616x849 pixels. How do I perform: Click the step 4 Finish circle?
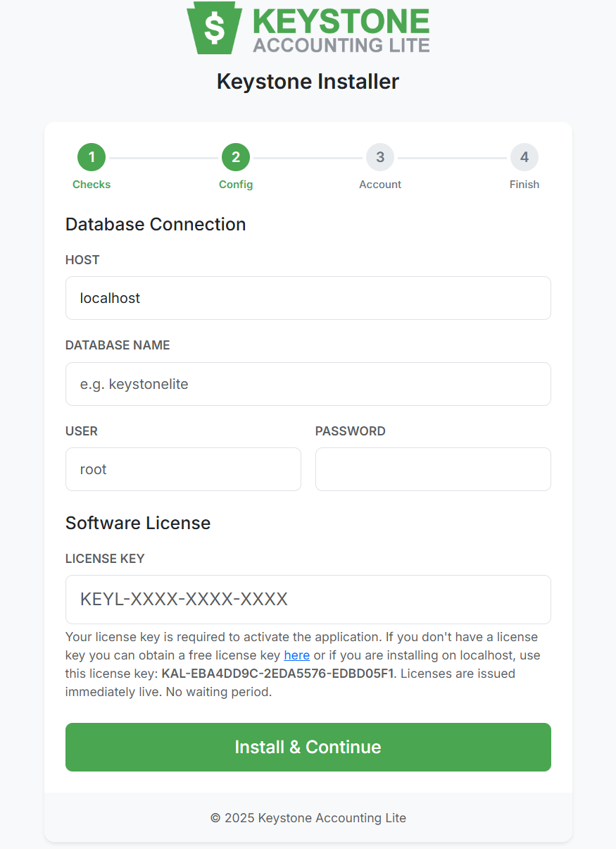click(524, 157)
